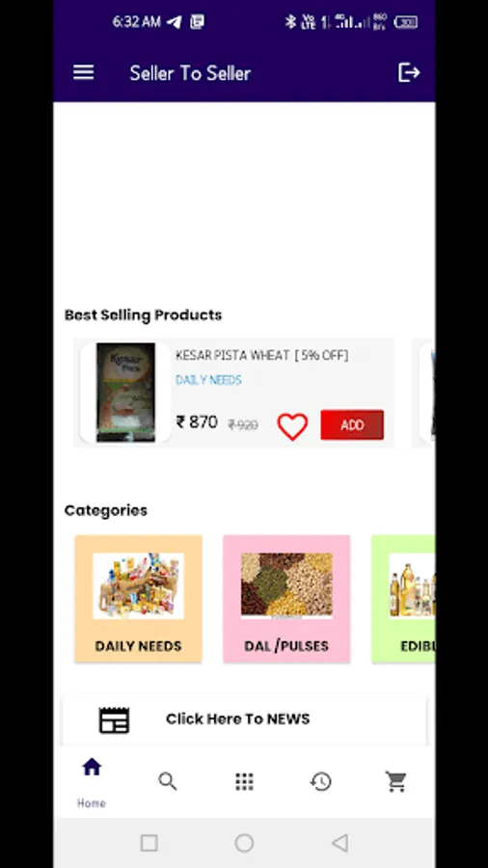Open the Kesar Pista Wheat product title
This screenshot has width=488, height=868.
coord(261,355)
